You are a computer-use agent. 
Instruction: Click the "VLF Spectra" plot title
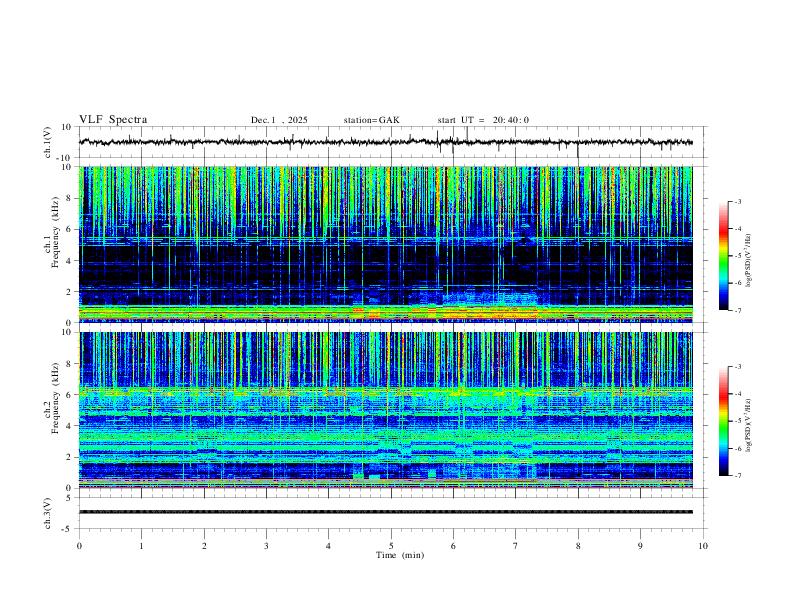(x=113, y=120)
